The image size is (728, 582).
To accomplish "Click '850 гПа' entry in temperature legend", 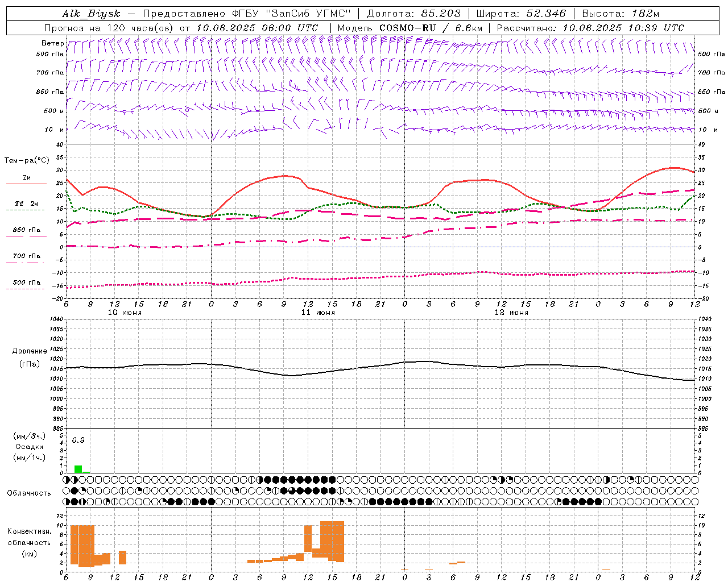I will (26, 230).
